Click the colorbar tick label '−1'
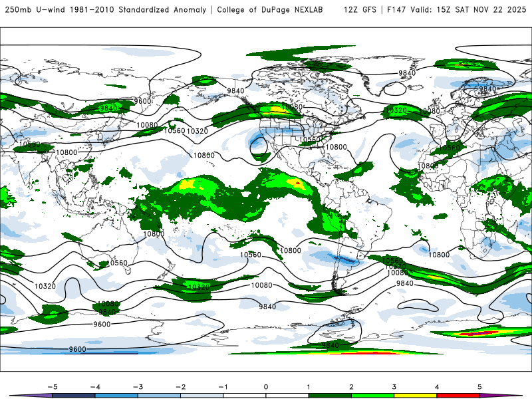The height and width of the screenshot is (399, 532). tap(223, 387)
